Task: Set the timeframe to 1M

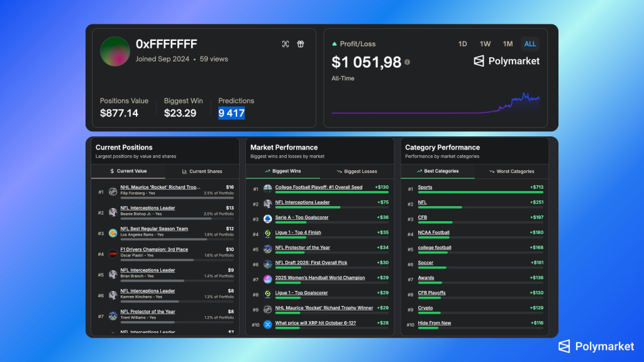Action: coord(508,44)
